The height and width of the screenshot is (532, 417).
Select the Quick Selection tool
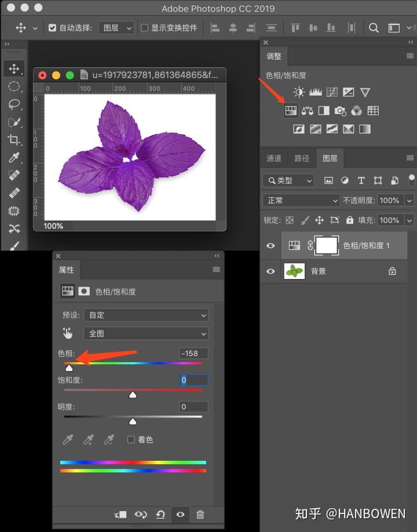pyautogui.click(x=14, y=122)
